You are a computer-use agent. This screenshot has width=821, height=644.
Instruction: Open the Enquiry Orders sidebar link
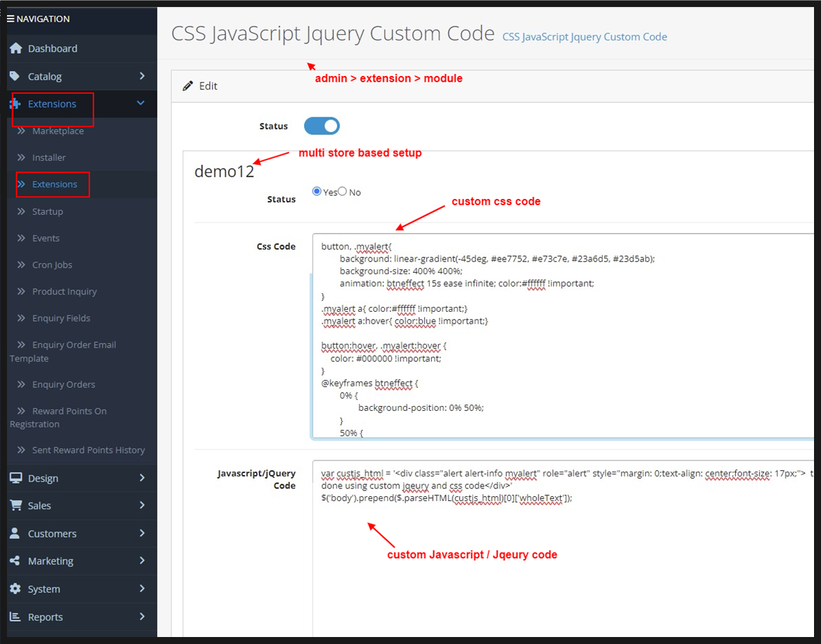[x=63, y=384]
